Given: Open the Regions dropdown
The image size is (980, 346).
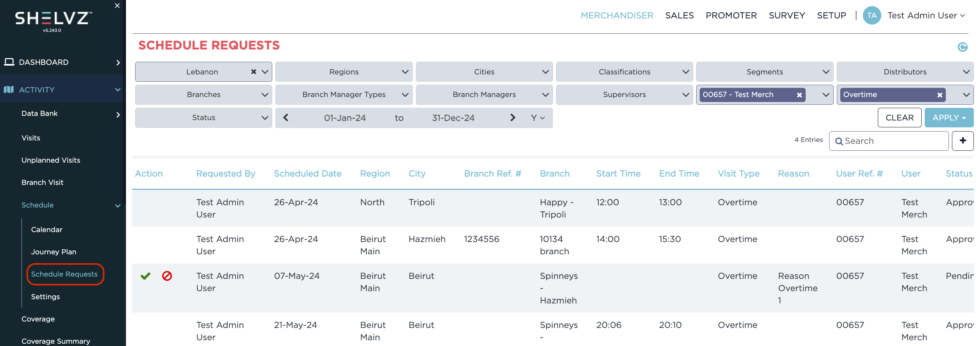Looking at the screenshot, I should click(344, 72).
